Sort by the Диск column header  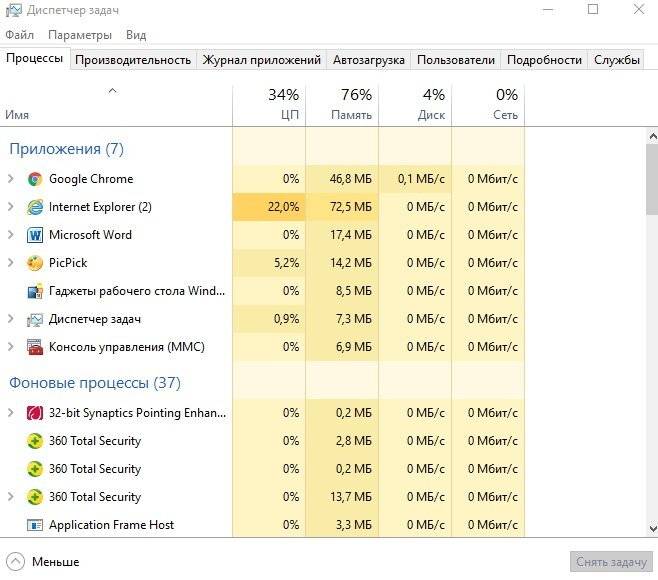[x=415, y=105]
